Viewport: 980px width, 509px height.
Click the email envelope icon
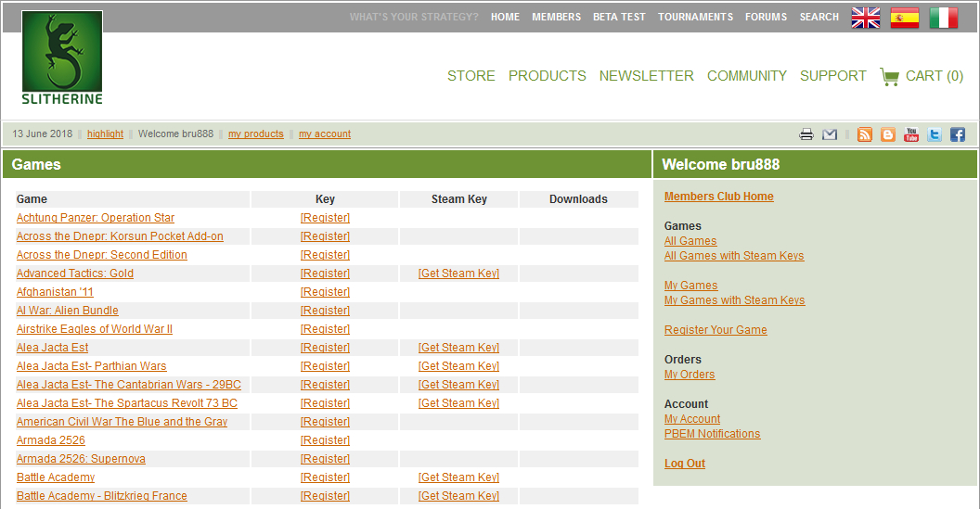(830, 134)
